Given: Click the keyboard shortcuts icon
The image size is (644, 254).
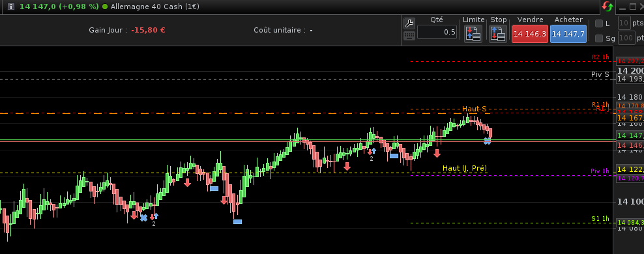Looking at the screenshot, I should coord(409,36).
